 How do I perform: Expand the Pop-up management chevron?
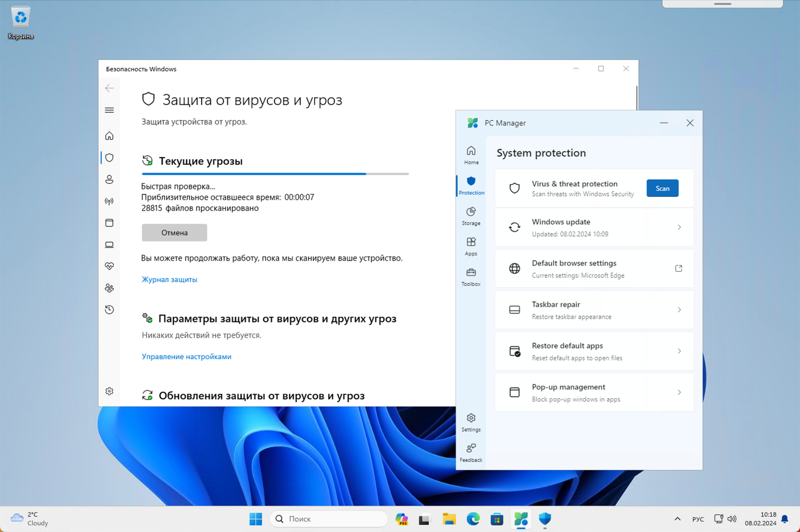point(679,392)
